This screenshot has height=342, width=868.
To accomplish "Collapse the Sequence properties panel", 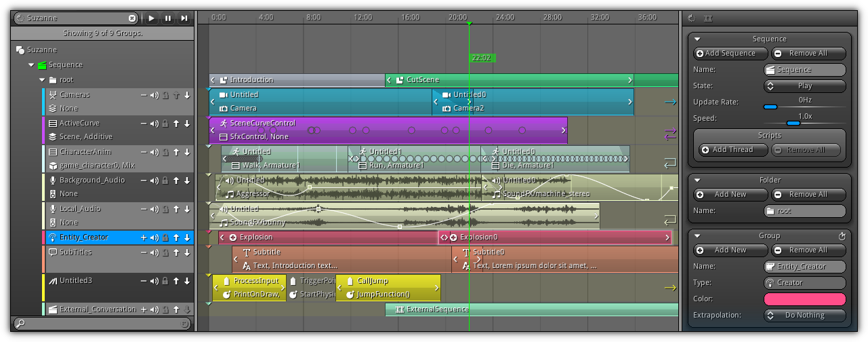I will coord(697,39).
